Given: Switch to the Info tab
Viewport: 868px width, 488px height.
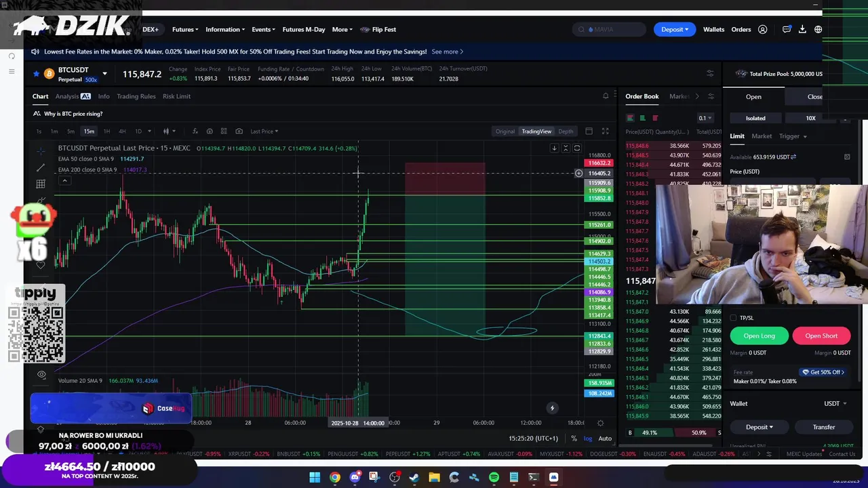Looking at the screenshot, I should click(x=104, y=96).
